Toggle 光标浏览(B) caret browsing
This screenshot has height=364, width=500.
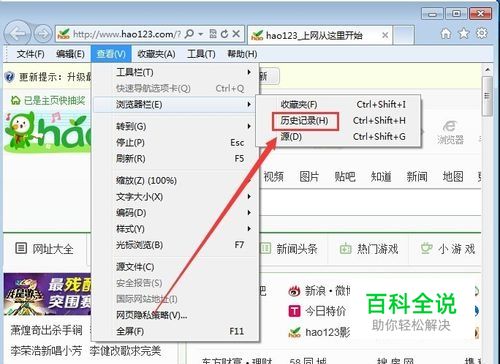[x=176, y=245]
